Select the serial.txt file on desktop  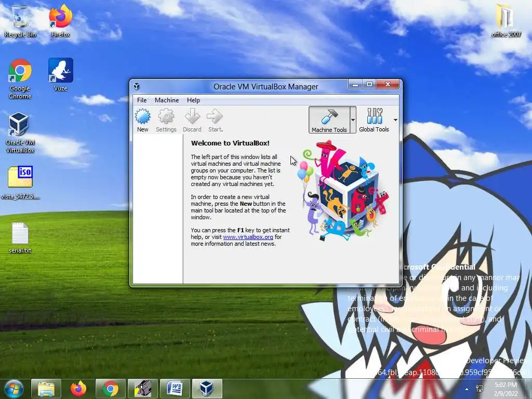click(x=20, y=237)
